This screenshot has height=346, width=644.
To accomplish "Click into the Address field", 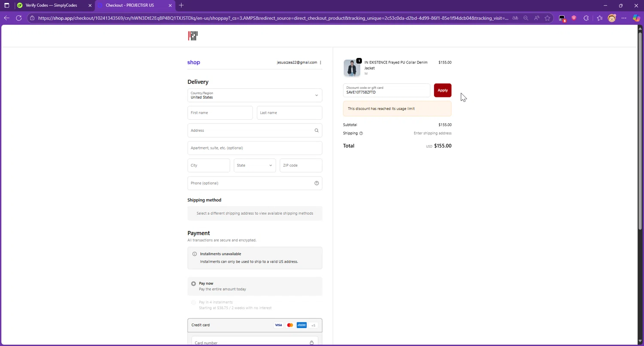I will (x=255, y=131).
